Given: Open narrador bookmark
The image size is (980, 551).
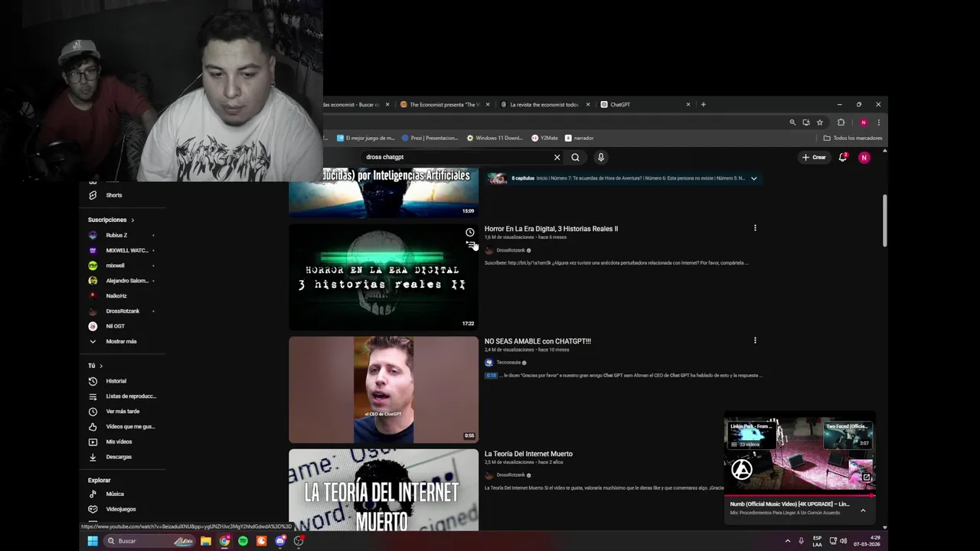Looking at the screenshot, I should coord(579,139).
